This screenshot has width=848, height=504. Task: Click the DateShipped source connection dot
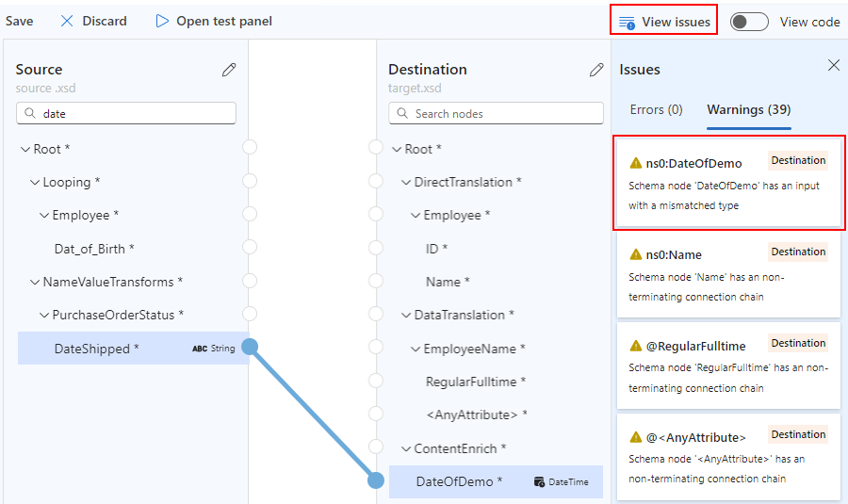250,347
